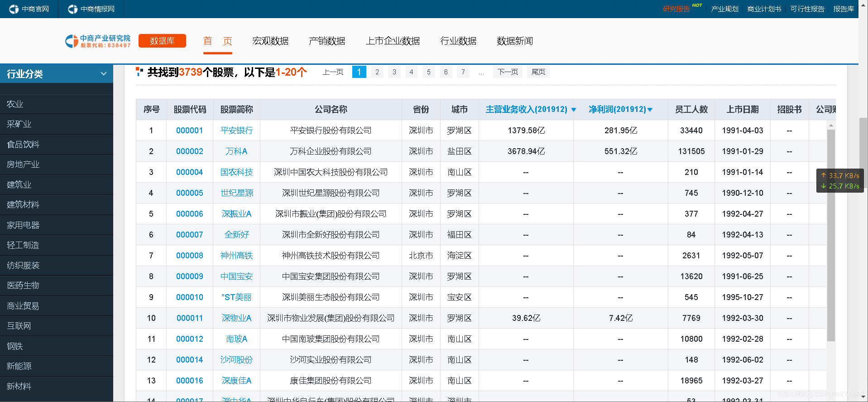This screenshot has width=868, height=402.
Task: Open the 数据新闻 menu
Action: 515,41
